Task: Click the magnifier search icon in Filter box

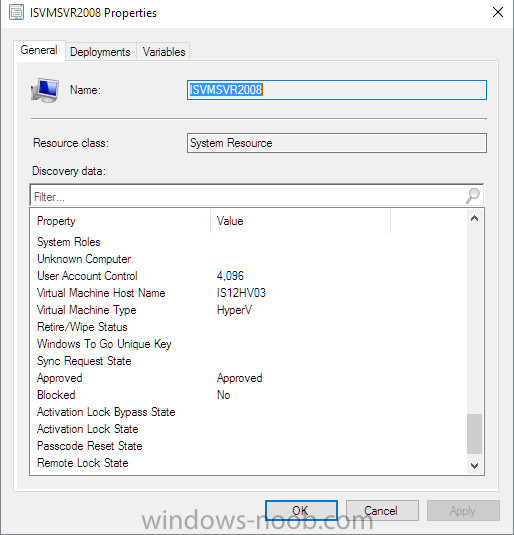Action: pos(473,196)
